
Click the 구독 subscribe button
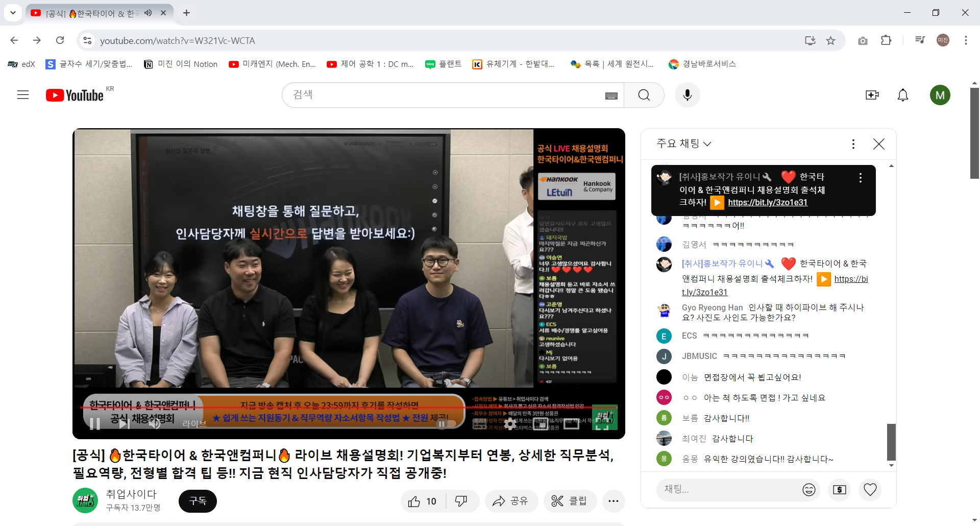[x=198, y=501]
